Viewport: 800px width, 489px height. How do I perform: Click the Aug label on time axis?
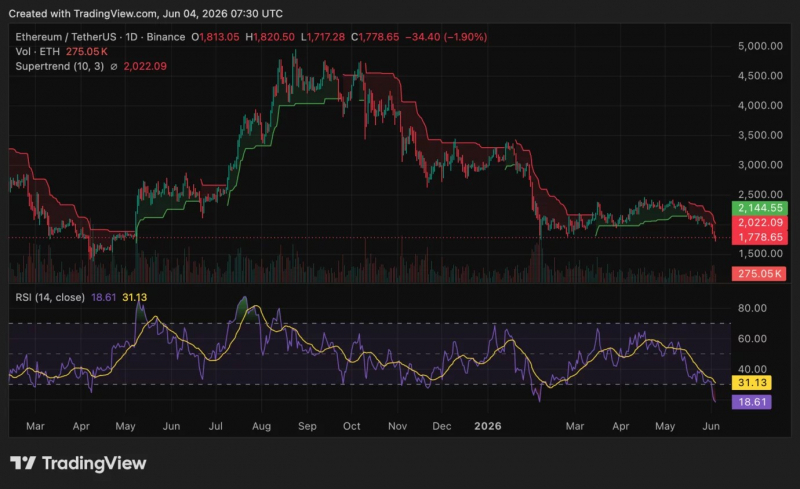261,426
